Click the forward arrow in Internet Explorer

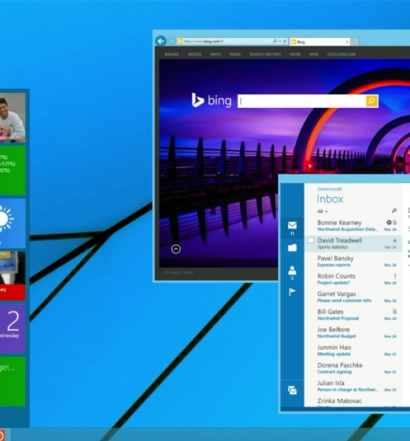172,41
